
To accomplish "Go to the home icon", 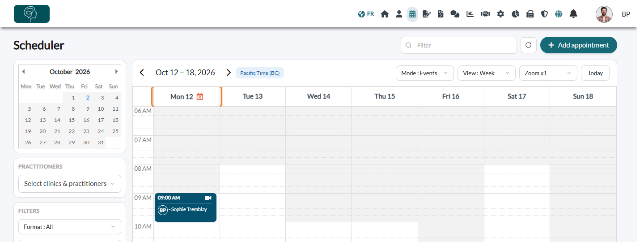I will tap(385, 14).
